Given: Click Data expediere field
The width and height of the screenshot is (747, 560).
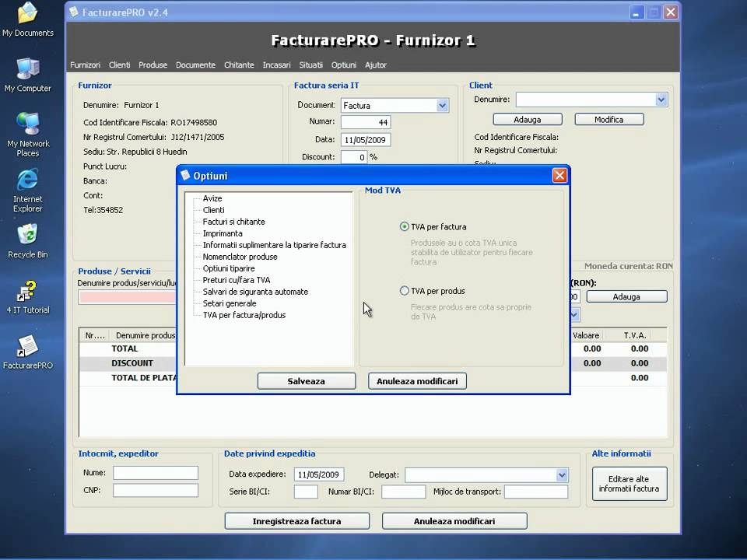Looking at the screenshot, I should (319, 474).
